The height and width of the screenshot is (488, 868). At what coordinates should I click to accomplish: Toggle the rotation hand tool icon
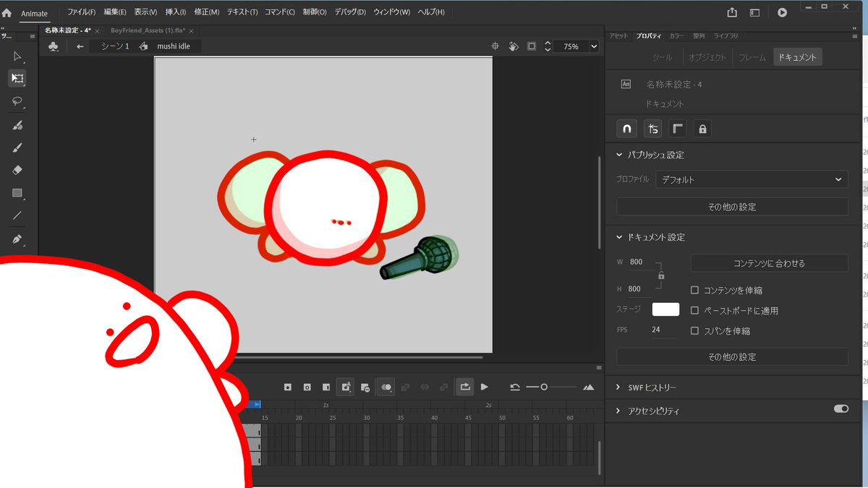(x=514, y=46)
